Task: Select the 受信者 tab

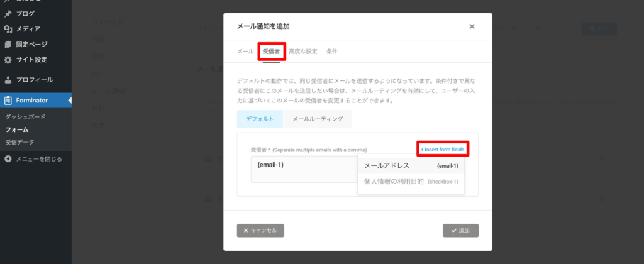Action: [272, 52]
